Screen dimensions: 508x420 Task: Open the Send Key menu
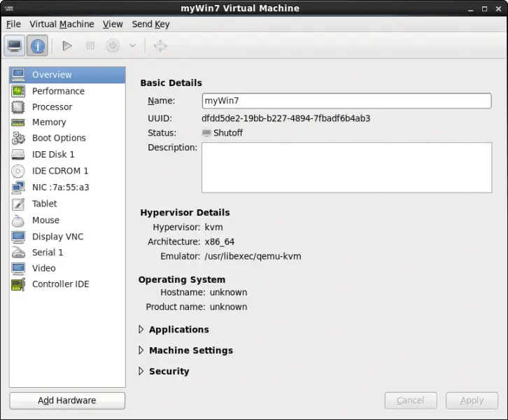click(x=150, y=24)
